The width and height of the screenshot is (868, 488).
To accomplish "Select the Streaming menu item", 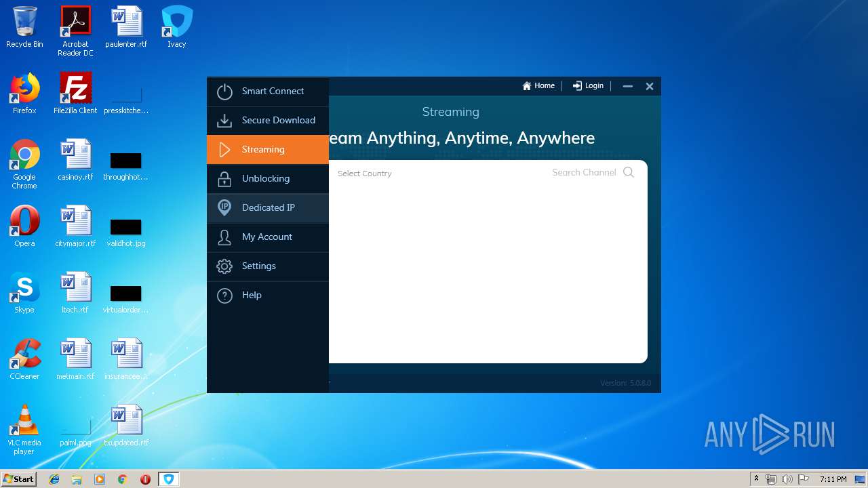I will click(268, 150).
